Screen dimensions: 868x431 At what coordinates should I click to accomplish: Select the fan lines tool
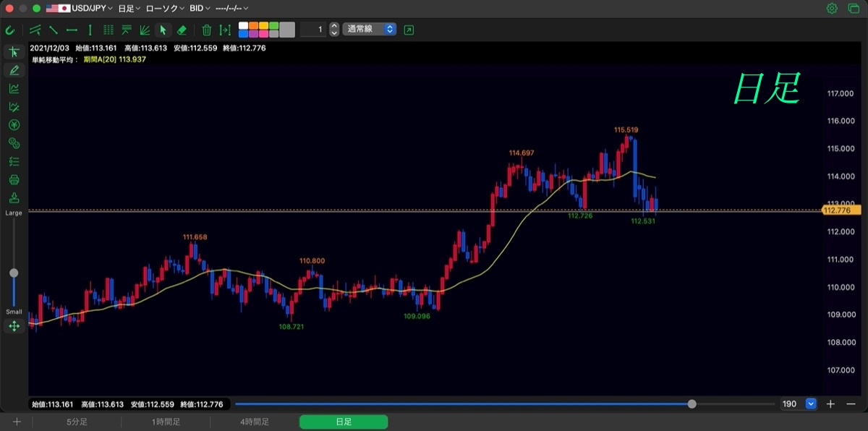[145, 30]
